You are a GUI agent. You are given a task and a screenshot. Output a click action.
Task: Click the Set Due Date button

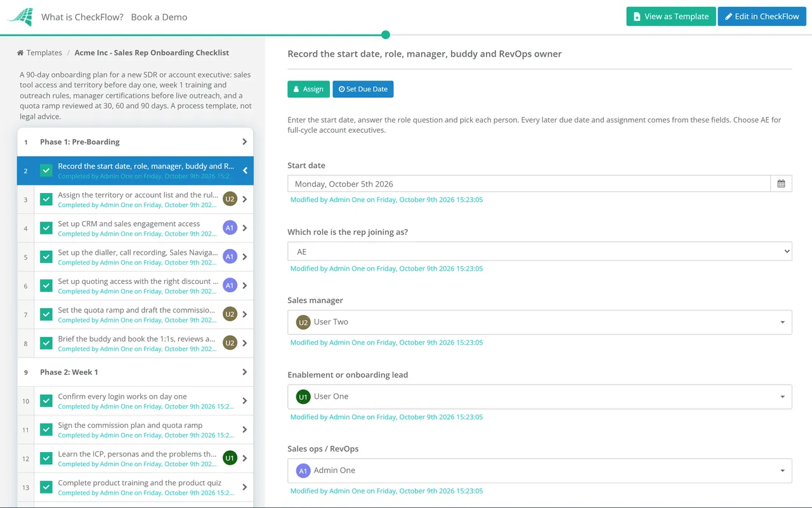[363, 89]
